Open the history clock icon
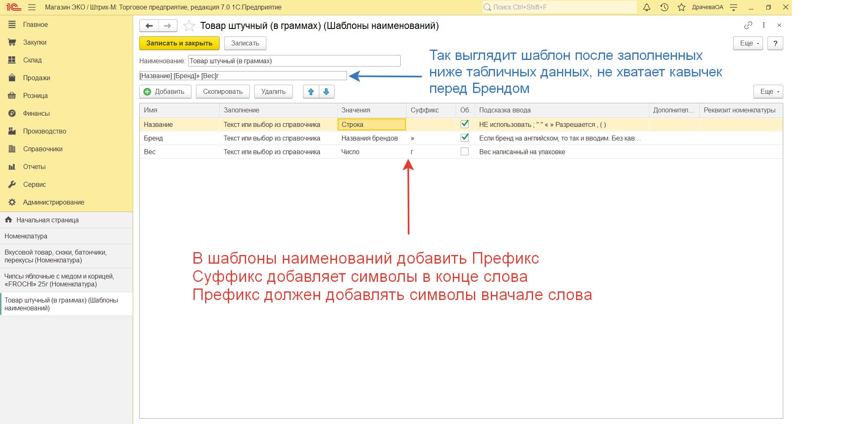 pos(664,7)
